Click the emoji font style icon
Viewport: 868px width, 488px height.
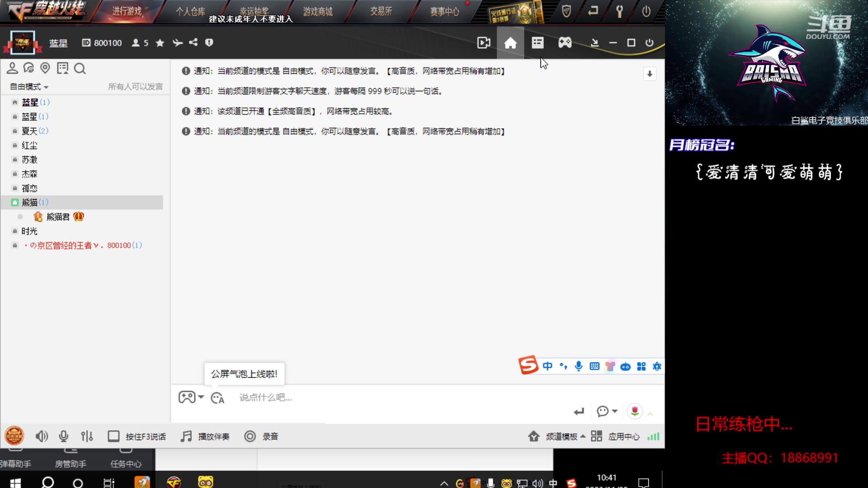[217, 398]
